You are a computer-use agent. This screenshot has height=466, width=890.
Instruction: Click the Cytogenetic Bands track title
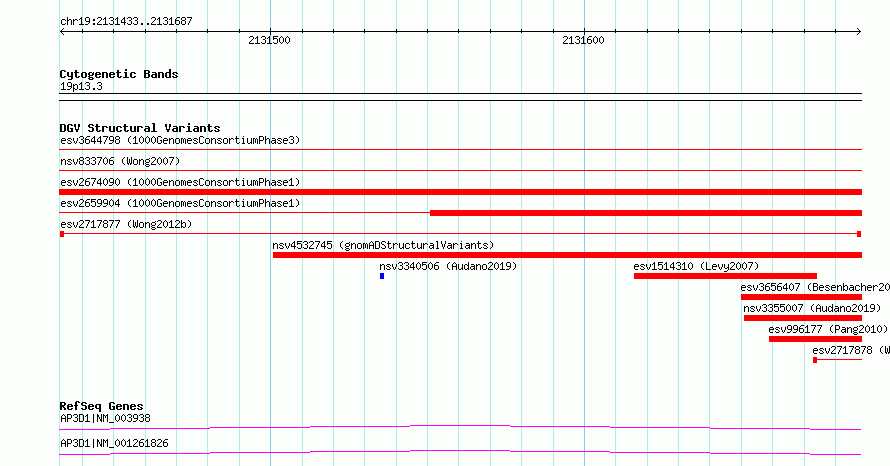[119, 74]
